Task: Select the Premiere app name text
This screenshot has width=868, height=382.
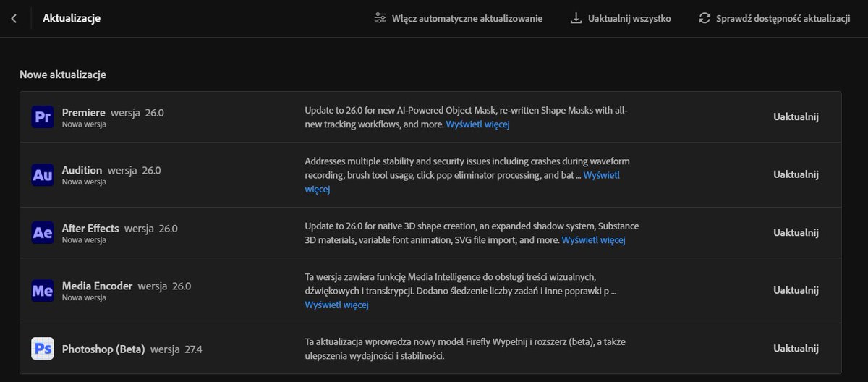Action: (x=84, y=113)
